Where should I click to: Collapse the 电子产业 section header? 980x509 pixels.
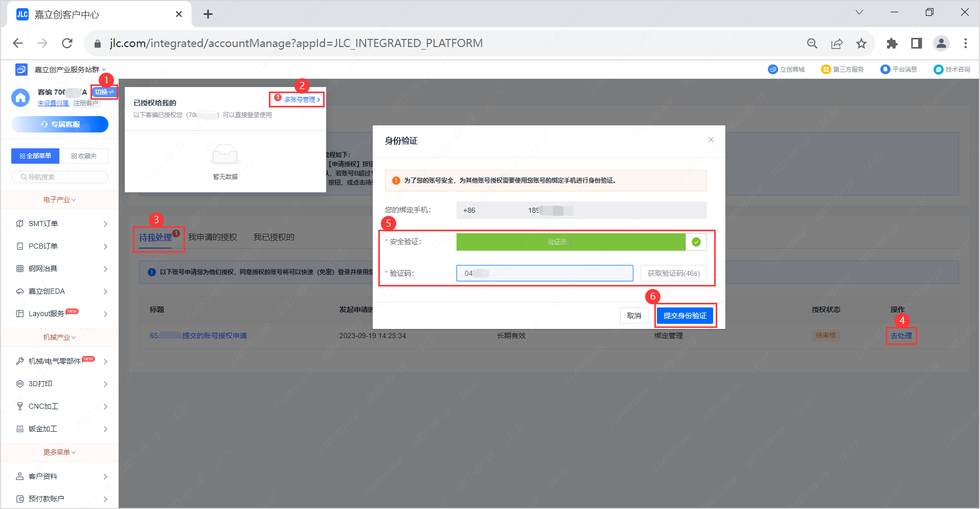click(59, 200)
